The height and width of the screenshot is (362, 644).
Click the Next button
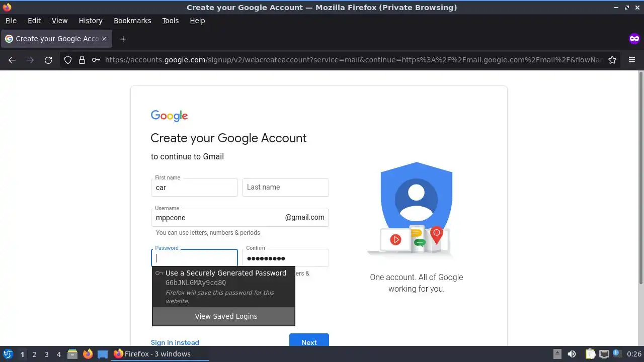[309, 340]
